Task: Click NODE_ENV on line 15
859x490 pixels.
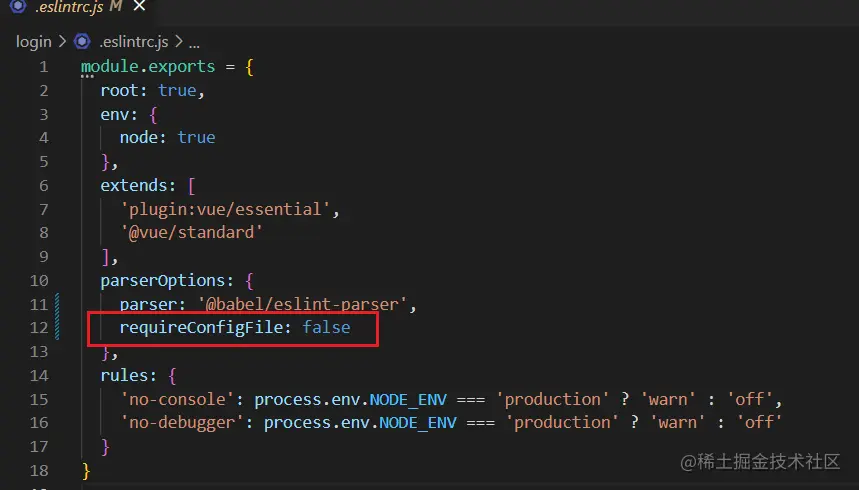Action: [408, 400]
